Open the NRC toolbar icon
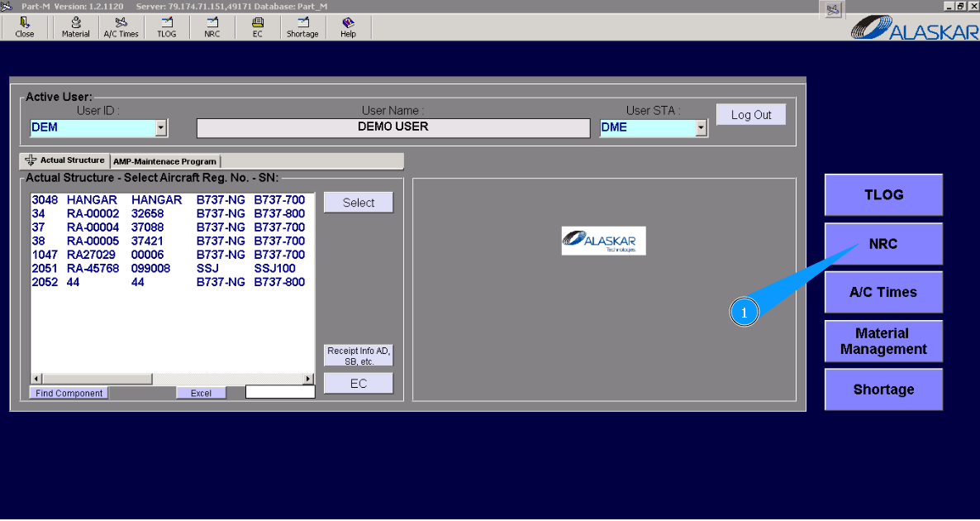This screenshot has height=521, width=980. click(x=212, y=27)
